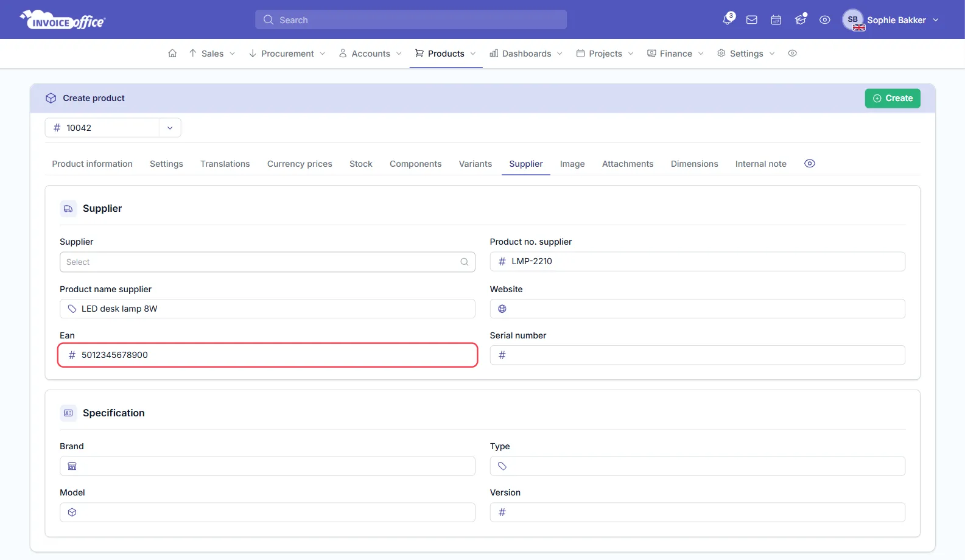
Task: Click the tag icon in Product name supplier
Action: tap(72, 309)
